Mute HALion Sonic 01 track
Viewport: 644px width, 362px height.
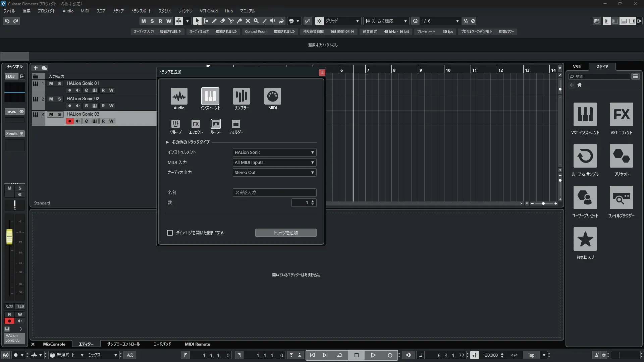click(x=51, y=83)
